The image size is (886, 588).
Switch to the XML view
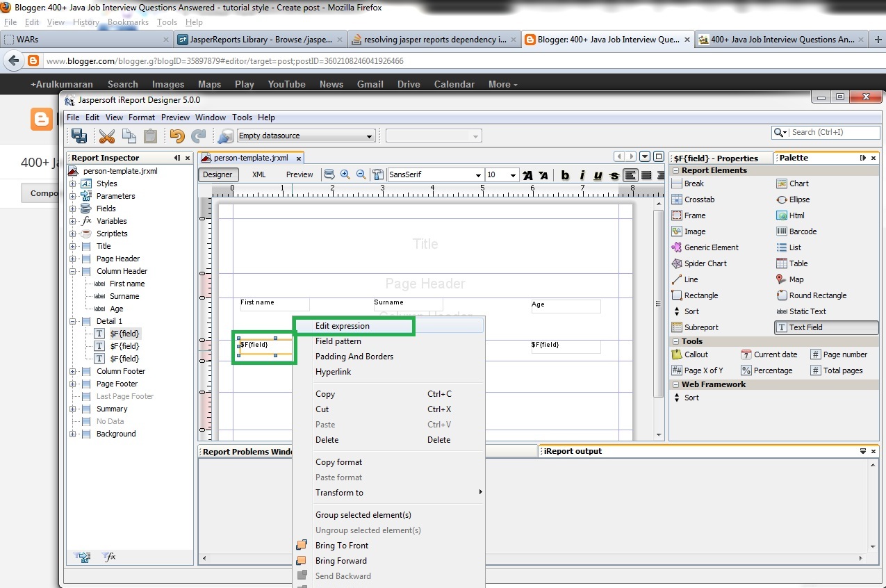click(x=259, y=174)
